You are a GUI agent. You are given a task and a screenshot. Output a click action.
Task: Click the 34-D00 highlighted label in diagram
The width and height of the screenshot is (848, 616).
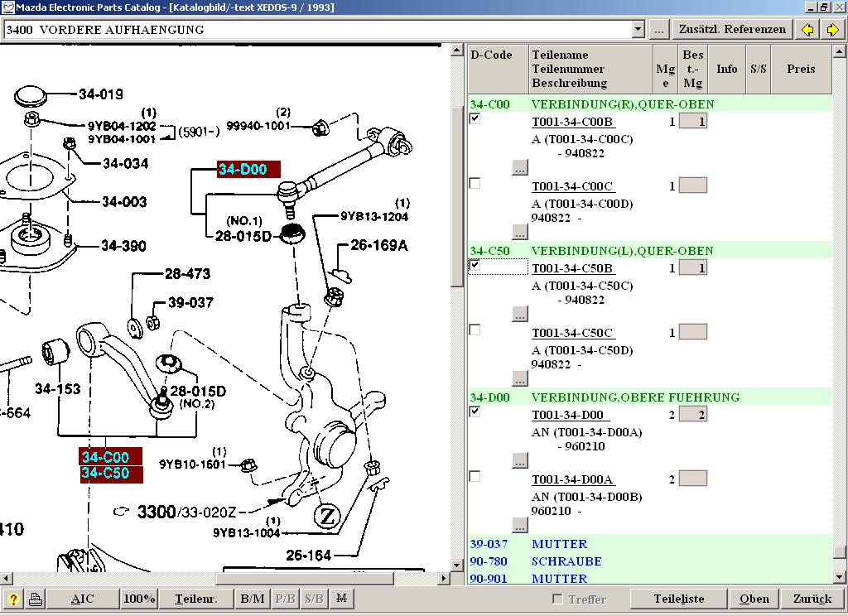pyautogui.click(x=248, y=169)
